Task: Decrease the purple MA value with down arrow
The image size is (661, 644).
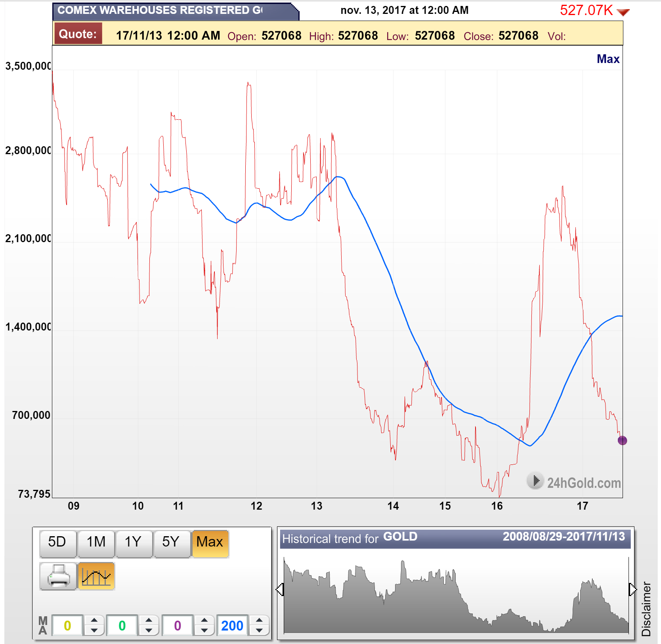Action: point(204,630)
